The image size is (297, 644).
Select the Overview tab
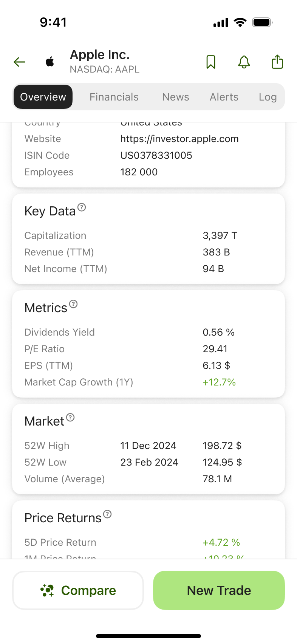click(x=43, y=97)
